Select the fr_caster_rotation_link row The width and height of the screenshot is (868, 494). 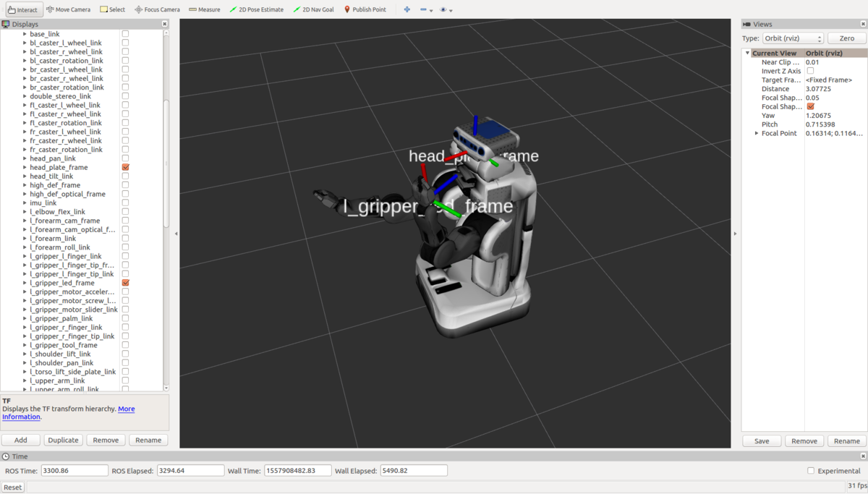[x=66, y=150]
